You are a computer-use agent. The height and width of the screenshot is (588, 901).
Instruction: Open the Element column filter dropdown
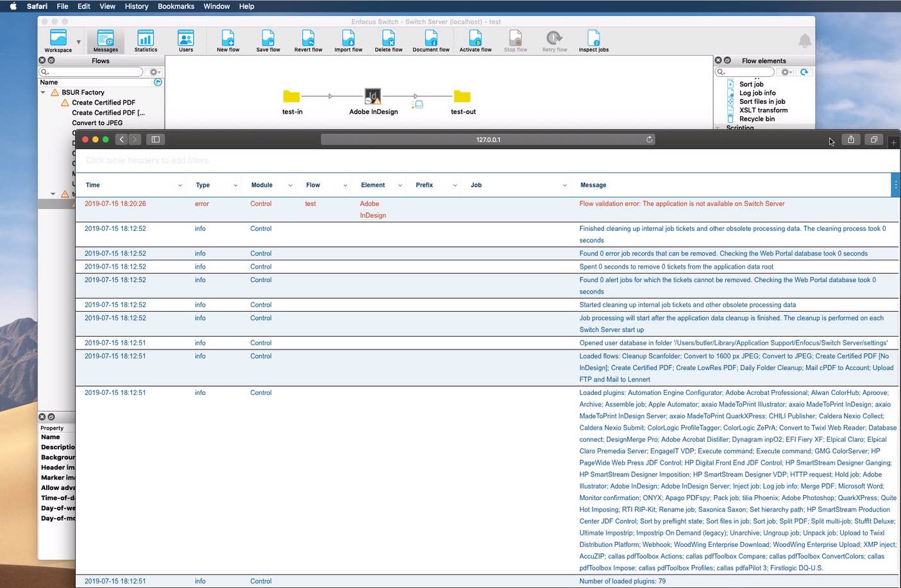tap(400, 185)
